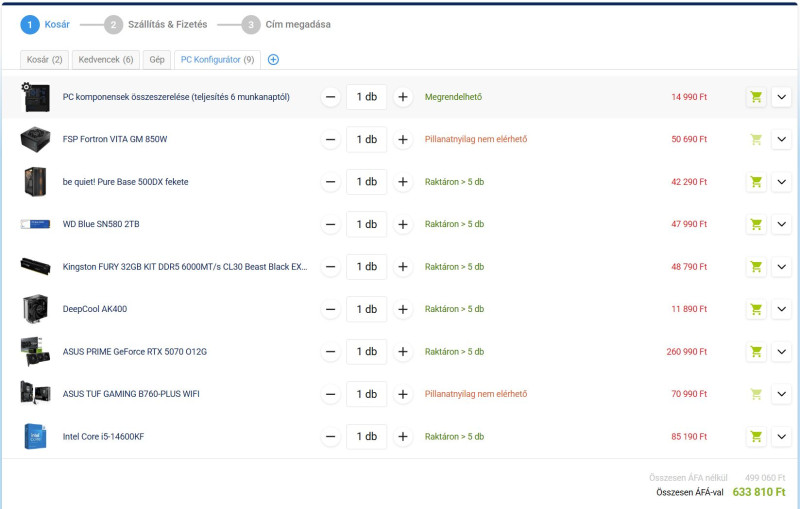Decrease quantity of FSP Fortron VITA GM 850W
800x509 pixels.
pos(331,139)
